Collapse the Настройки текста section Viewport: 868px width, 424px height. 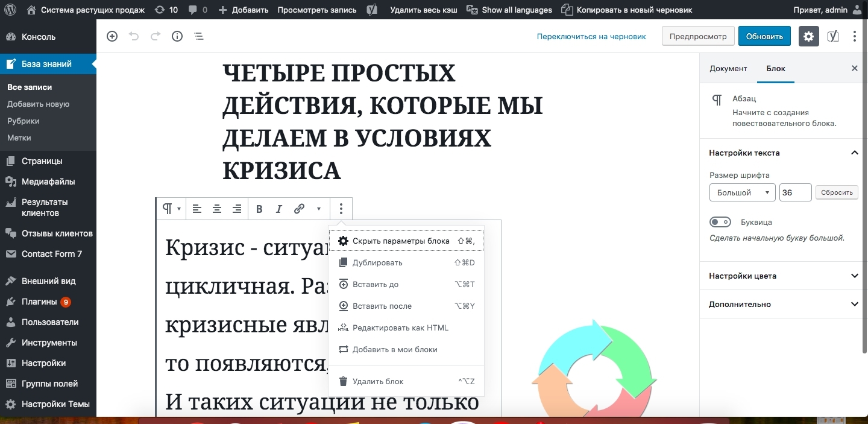tap(854, 153)
